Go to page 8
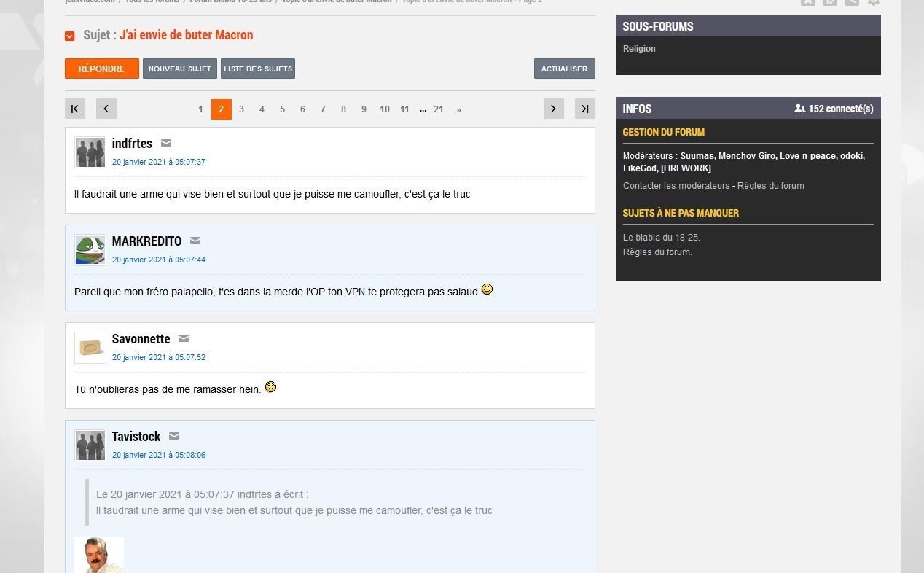924x573 pixels. pyautogui.click(x=343, y=109)
